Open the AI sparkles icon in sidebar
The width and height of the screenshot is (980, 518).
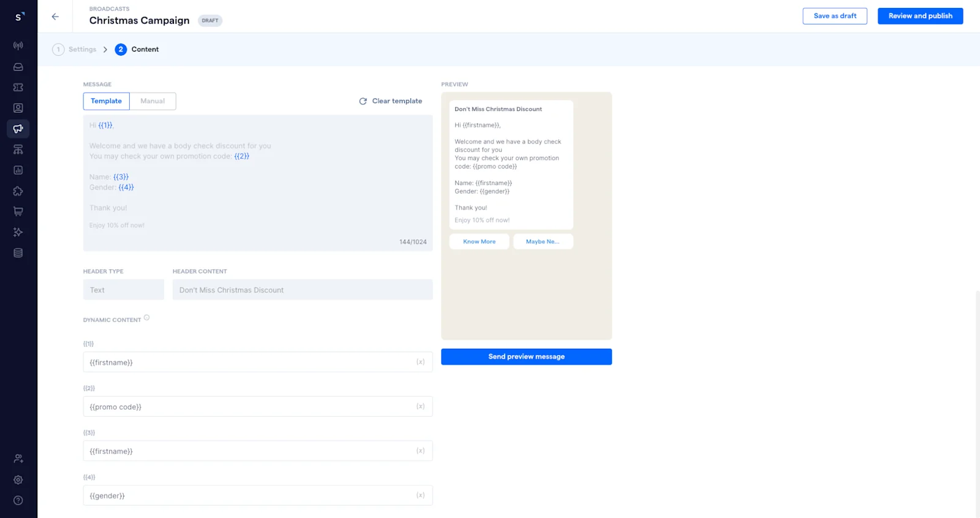pos(18,232)
